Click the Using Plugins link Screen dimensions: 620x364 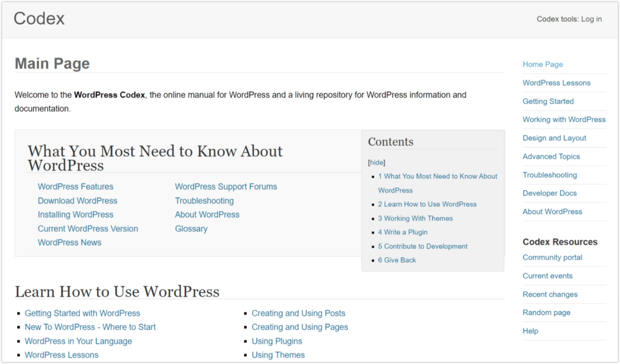276,341
